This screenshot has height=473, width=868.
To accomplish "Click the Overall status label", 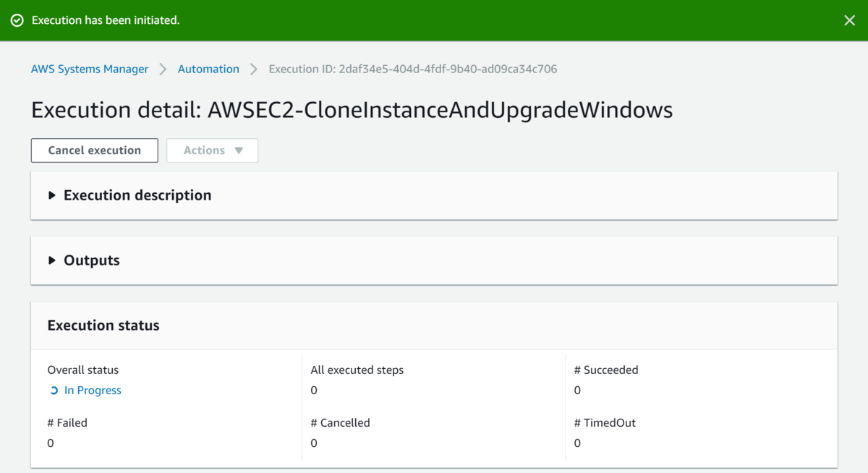I will click(83, 370).
